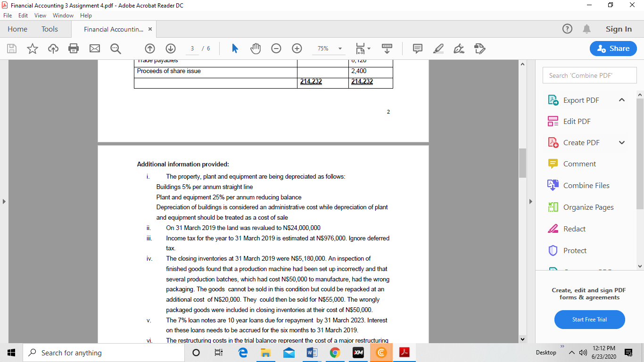
Task: Open the Protect tool
Action: (x=575, y=250)
